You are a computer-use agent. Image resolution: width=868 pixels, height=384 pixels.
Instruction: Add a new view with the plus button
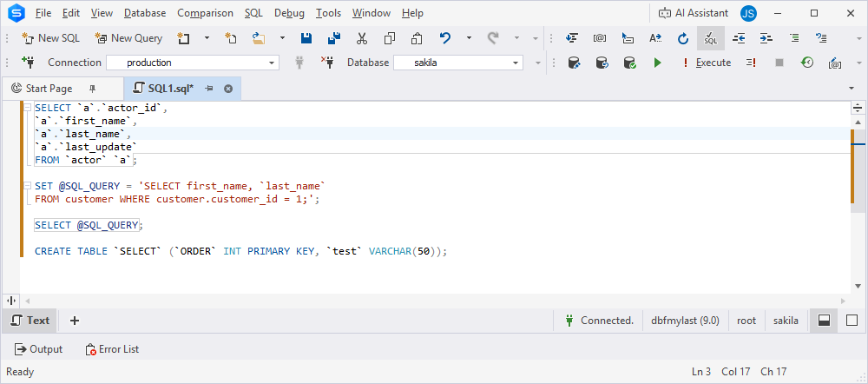click(75, 321)
